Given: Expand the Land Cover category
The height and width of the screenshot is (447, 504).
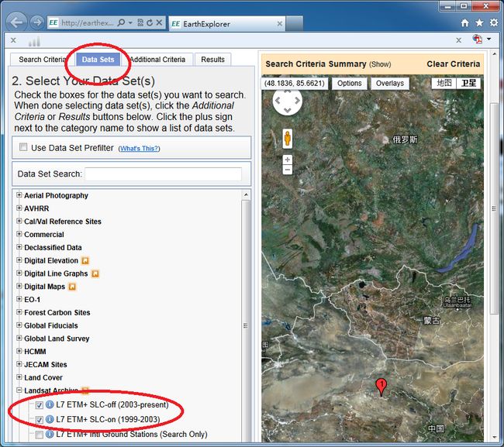Looking at the screenshot, I should point(19,377).
